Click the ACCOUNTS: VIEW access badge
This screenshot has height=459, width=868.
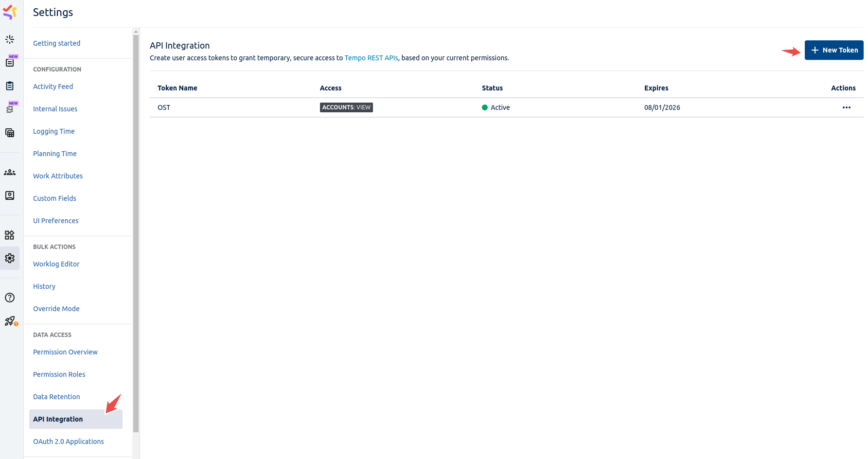pos(346,107)
